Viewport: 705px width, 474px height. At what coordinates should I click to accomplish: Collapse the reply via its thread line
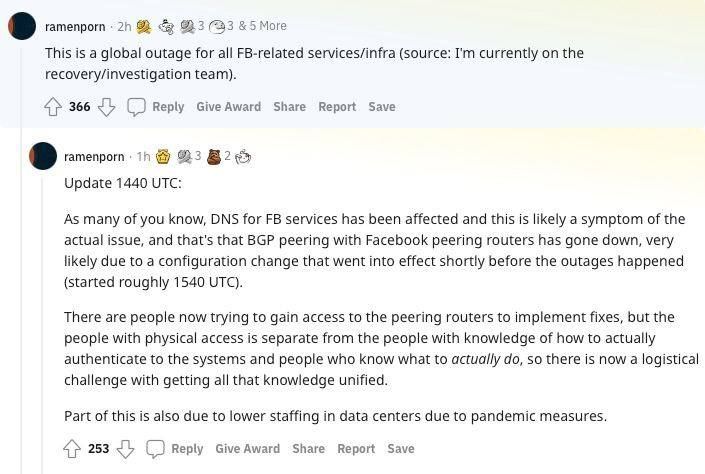click(x=43, y=324)
